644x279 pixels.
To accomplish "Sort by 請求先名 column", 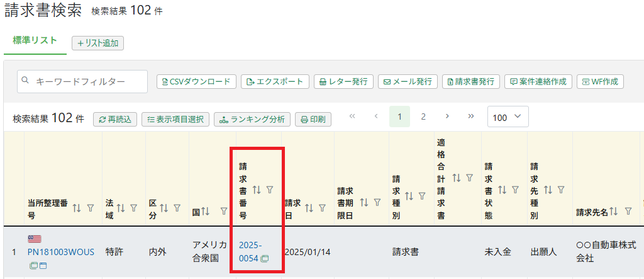I will (x=614, y=212).
